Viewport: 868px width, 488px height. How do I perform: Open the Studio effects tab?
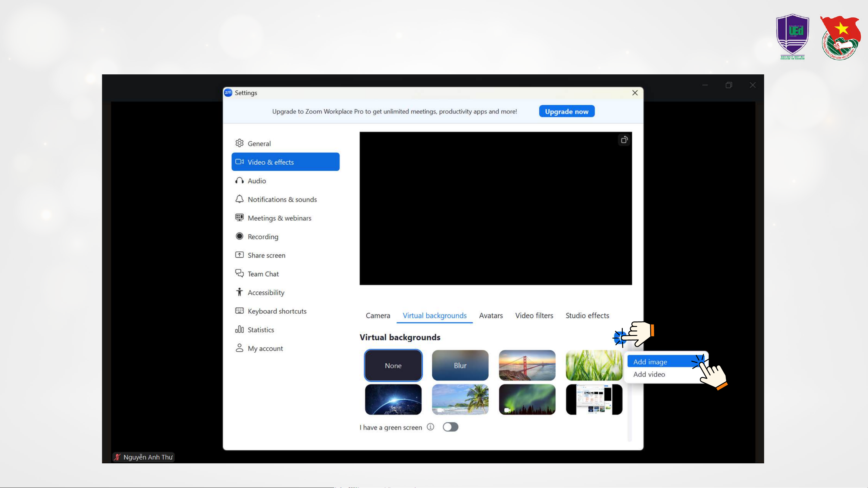587,315
